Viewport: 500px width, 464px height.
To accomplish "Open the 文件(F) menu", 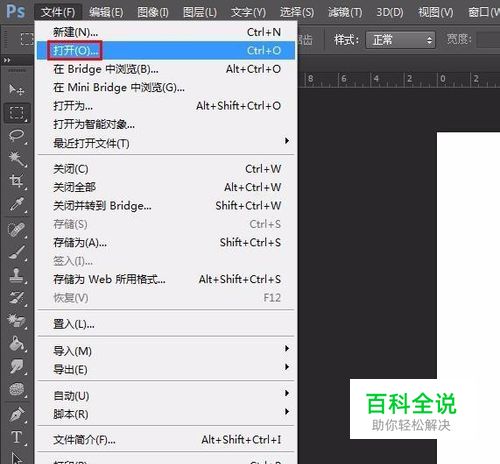I will pyautogui.click(x=58, y=12).
